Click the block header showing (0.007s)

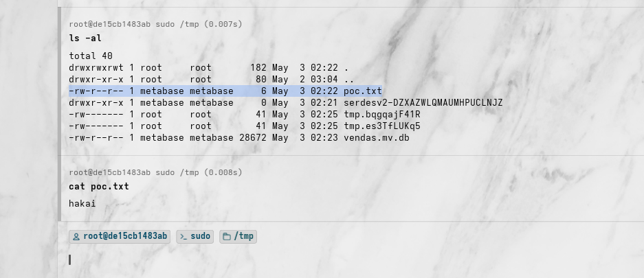[156, 24]
